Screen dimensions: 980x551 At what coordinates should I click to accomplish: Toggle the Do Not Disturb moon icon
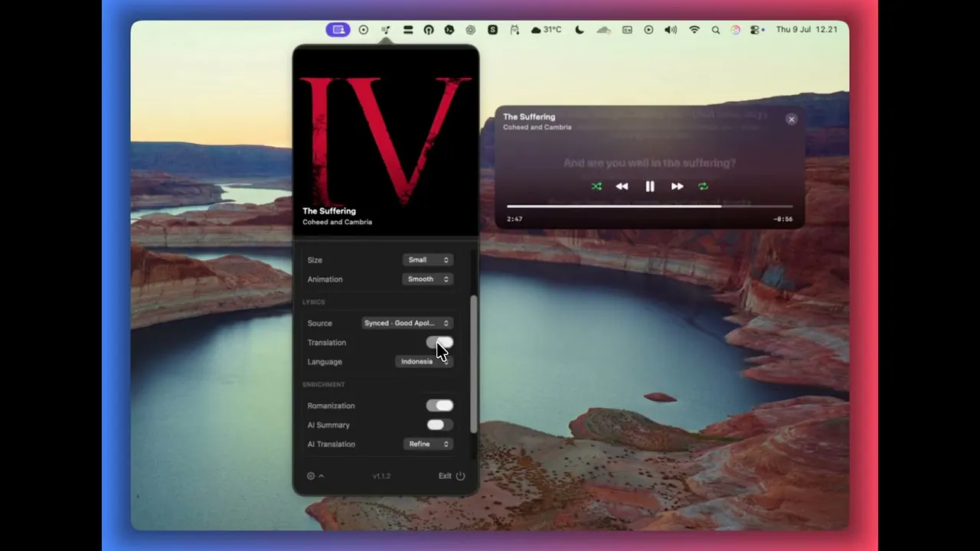(580, 30)
